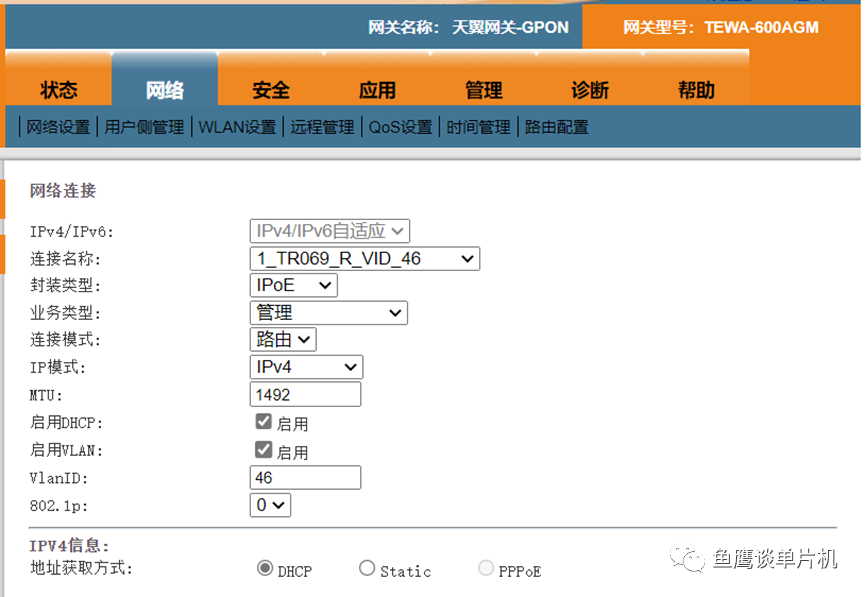Open the 连接名称 dropdown 1_TR069_R_VID_46
The height and width of the screenshot is (597, 865).
pyautogui.click(x=365, y=258)
